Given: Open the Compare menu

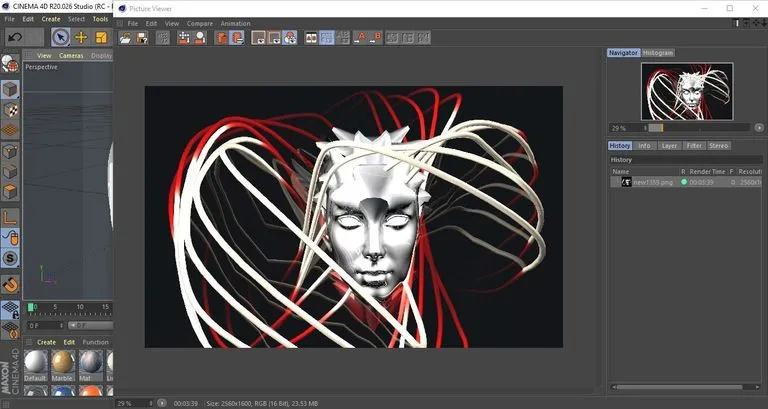Looking at the screenshot, I should [200, 24].
